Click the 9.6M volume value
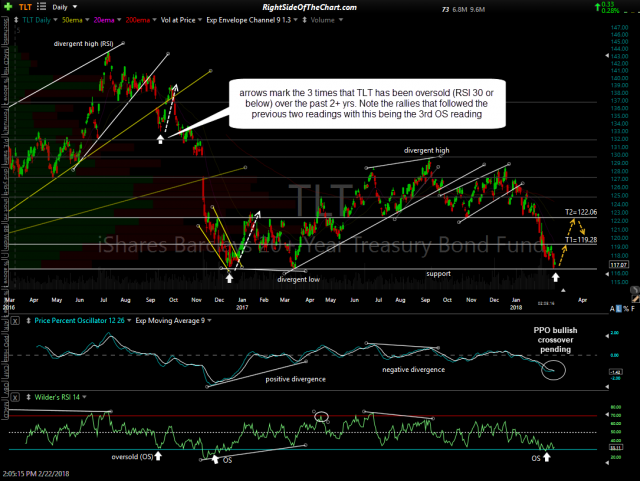 (x=477, y=9)
